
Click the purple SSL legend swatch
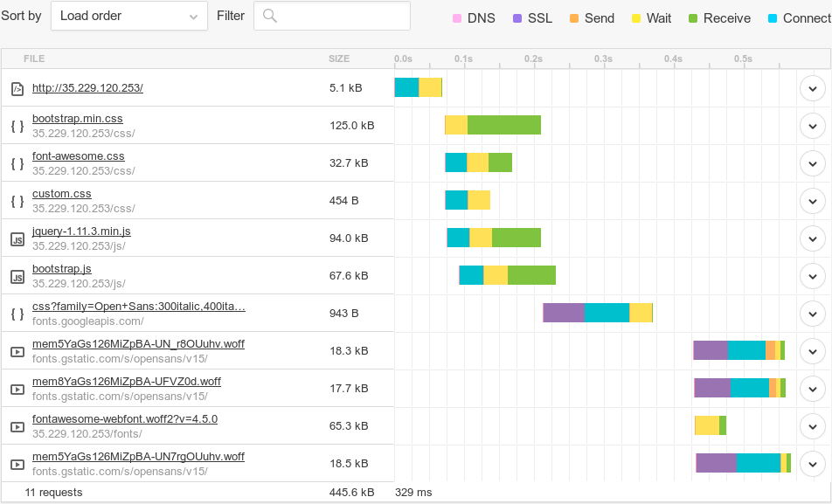coord(517,18)
